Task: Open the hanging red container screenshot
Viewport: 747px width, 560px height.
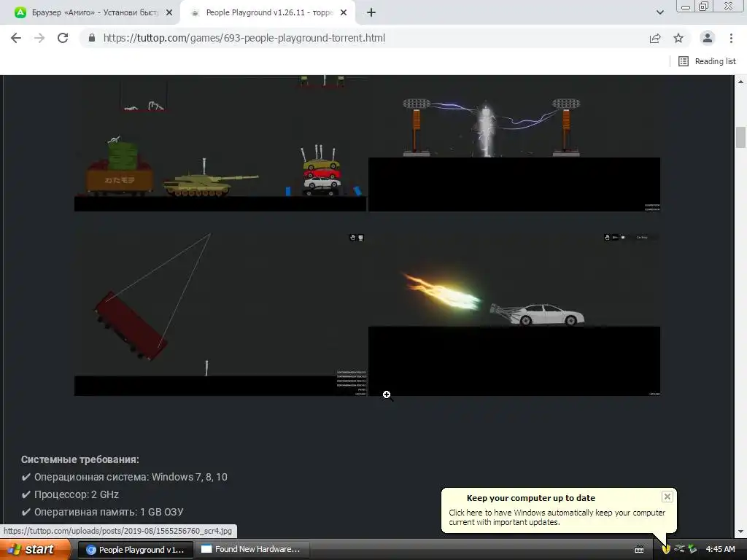Action: click(x=220, y=312)
